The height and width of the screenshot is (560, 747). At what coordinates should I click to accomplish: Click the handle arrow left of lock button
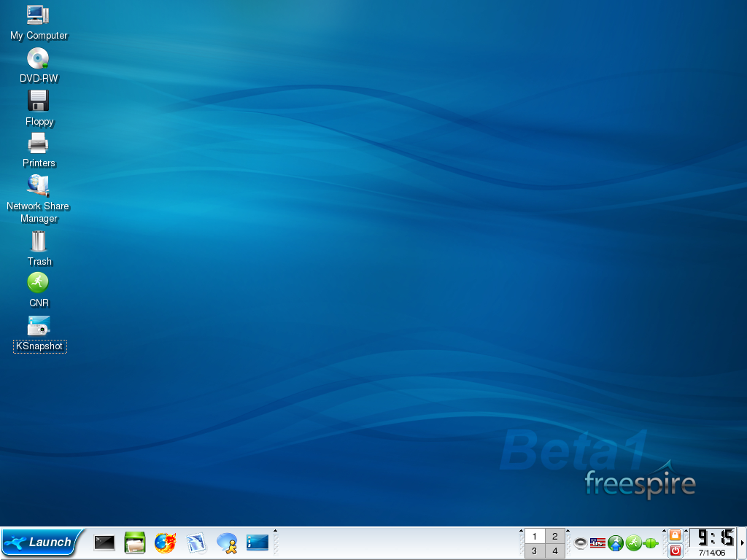click(664, 531)
